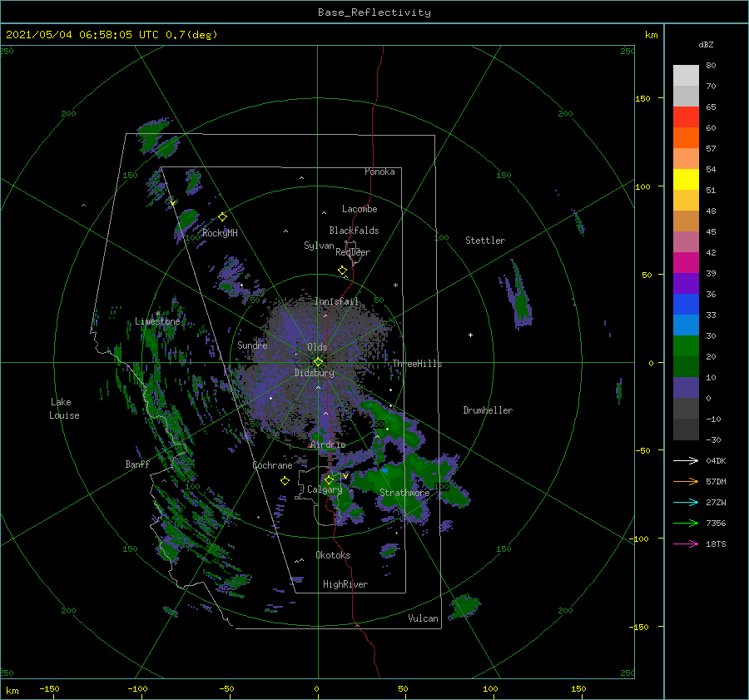Click the Calgary city label
749x700 pixels.
pos(325,489)
